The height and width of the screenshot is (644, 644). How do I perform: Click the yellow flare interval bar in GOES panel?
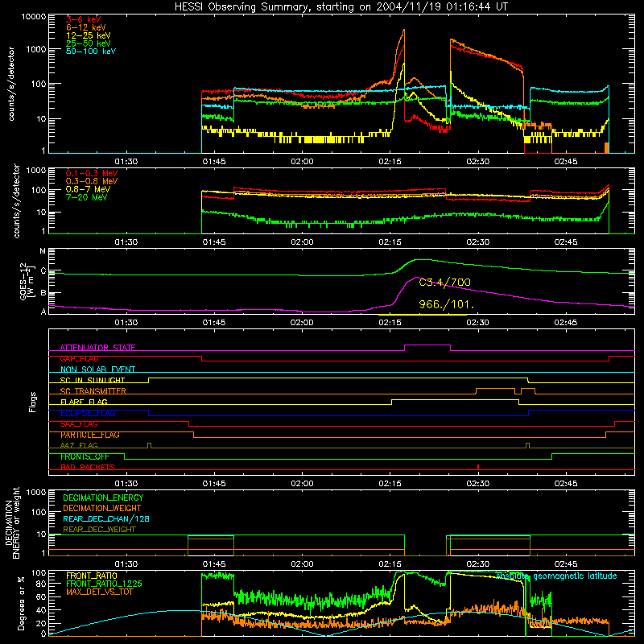click(x=422, y=315)
